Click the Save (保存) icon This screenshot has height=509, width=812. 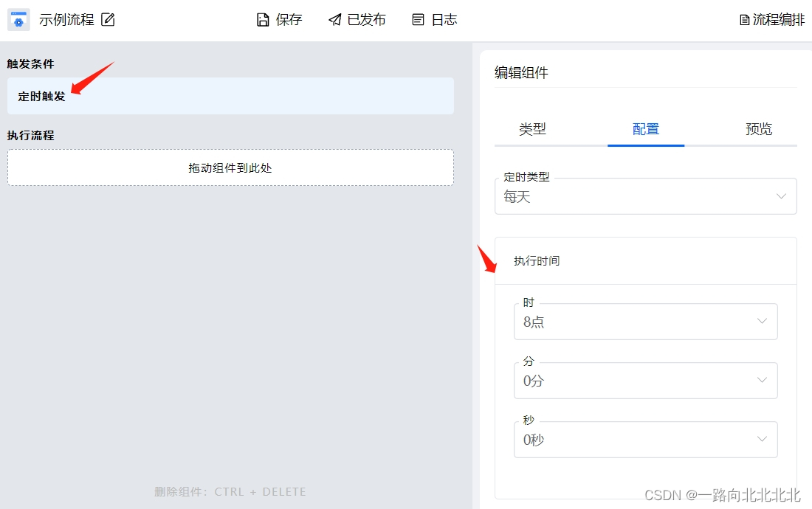coord(261,19)
